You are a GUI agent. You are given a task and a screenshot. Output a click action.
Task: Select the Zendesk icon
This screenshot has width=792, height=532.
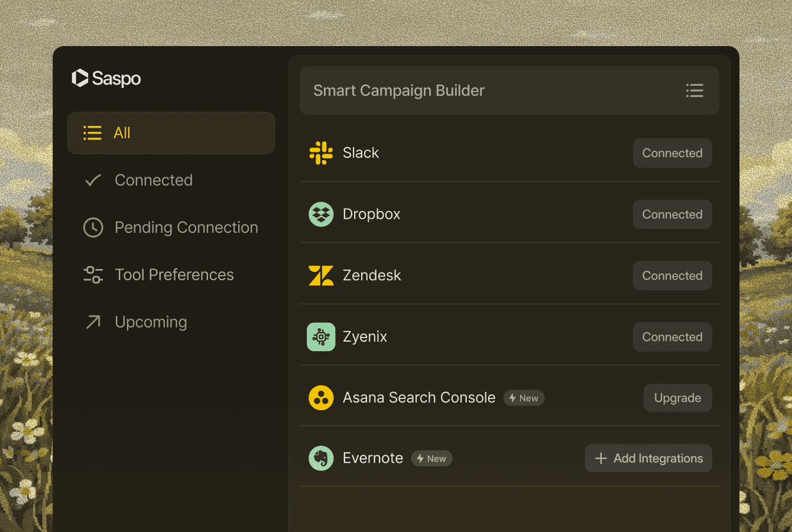click(321, 275)
